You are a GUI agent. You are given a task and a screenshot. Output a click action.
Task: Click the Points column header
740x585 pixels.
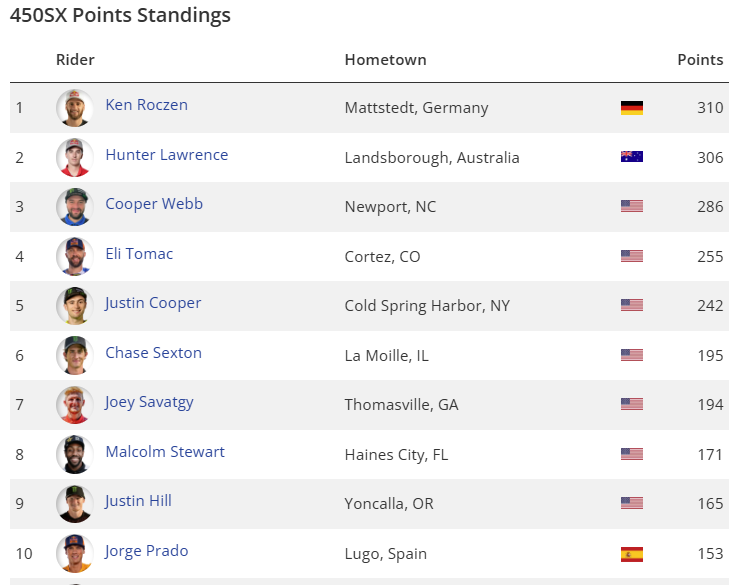click(700, 60)
